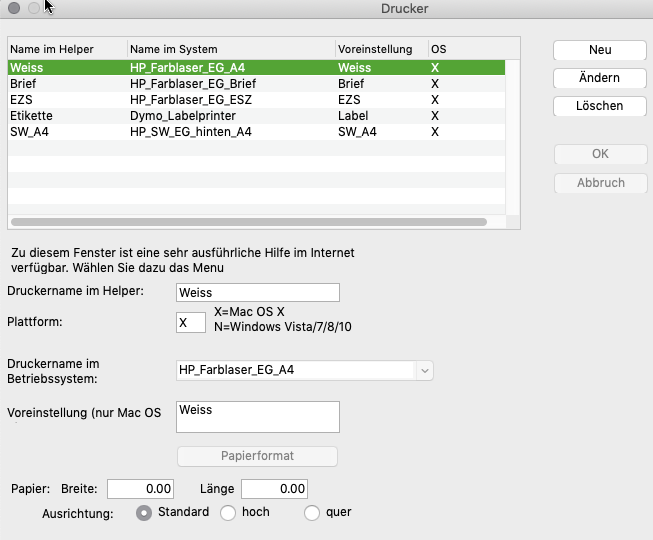
Task: Select the SW_A4 printer row
Action: click(x=256, y=132)
